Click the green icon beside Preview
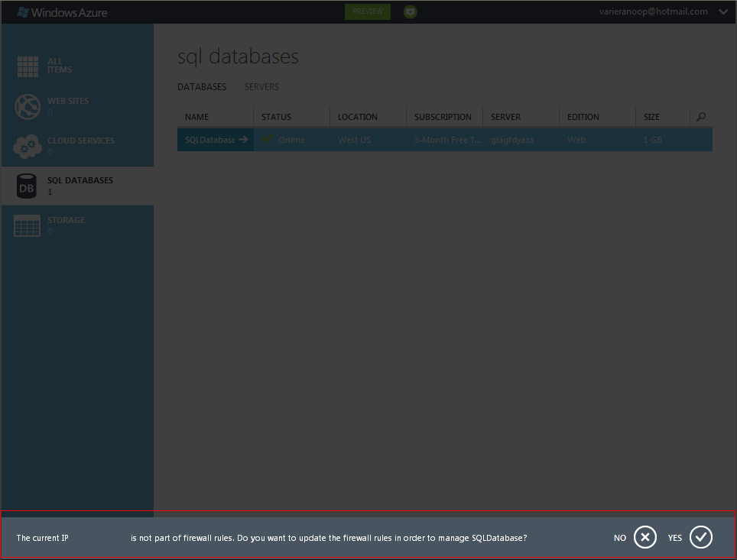The image size is (737, 560). pos(411,11)
